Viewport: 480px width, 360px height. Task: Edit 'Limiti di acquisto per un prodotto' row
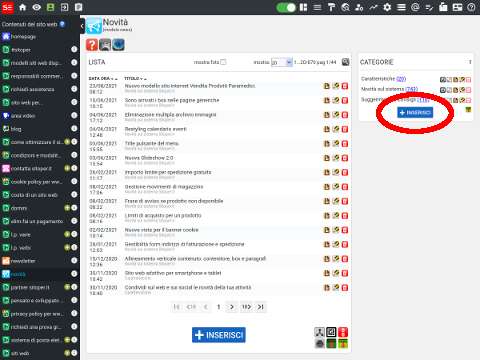pyautogui.click(x=336, y=215)
